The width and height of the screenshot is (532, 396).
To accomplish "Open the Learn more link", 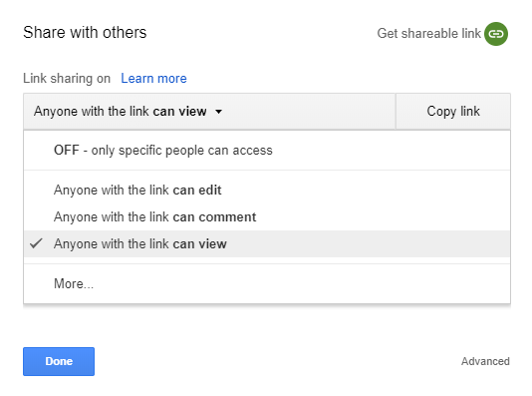I will 153,79.
